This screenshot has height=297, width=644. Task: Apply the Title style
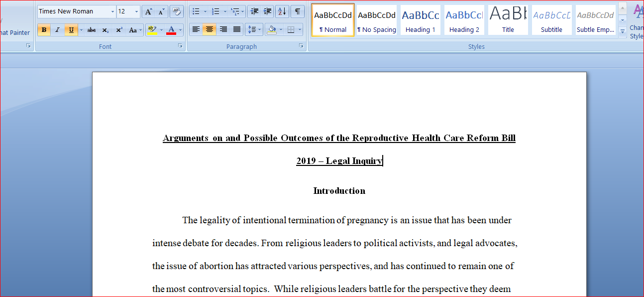[508, 20]
